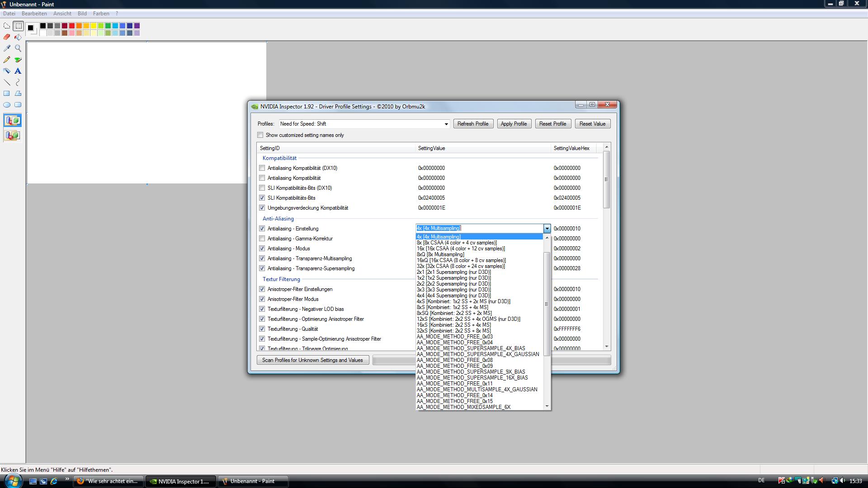Image resolution: width=868 pixels, height=488 pixels.
Task: Click the Apply Profile button
Action: pyautogui.click(x=514, y=124)
